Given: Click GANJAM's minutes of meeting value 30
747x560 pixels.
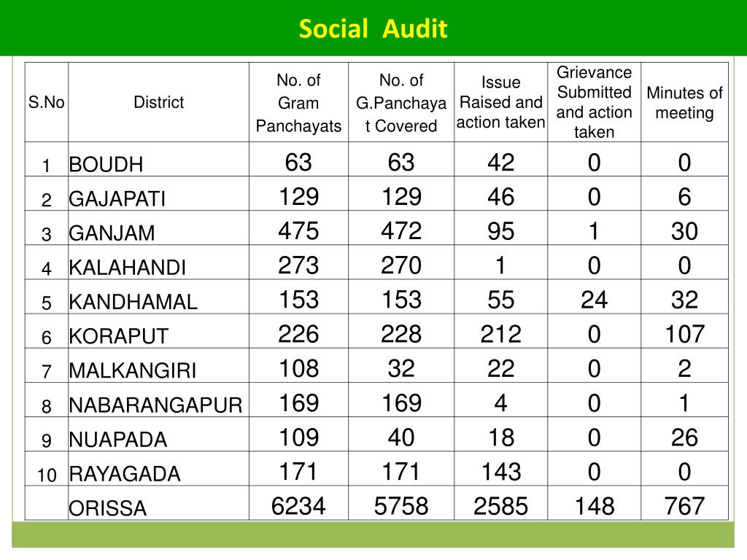Looking at the screenshot, I should 684,231.
